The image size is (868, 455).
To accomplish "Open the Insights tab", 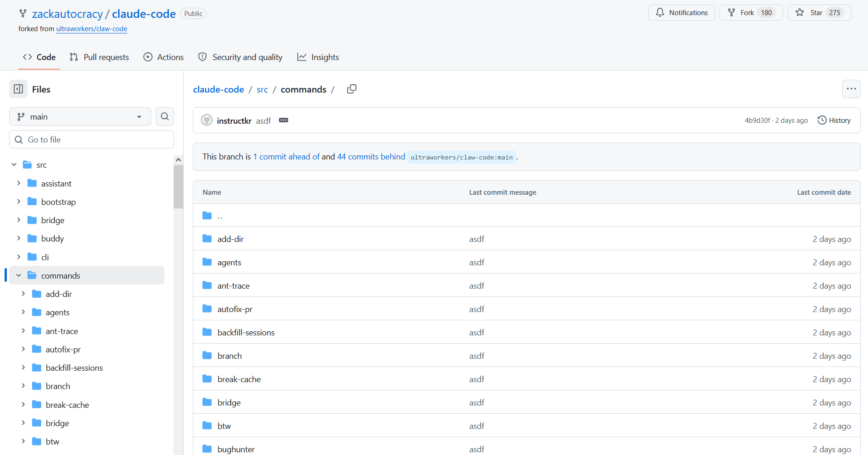I will pyautogui.click(x=318, y=57).
